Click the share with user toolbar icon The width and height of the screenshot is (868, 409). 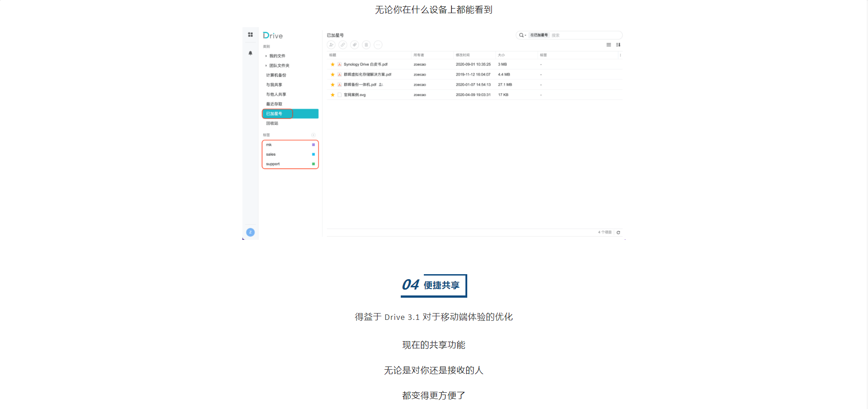(x=331, y=45)
